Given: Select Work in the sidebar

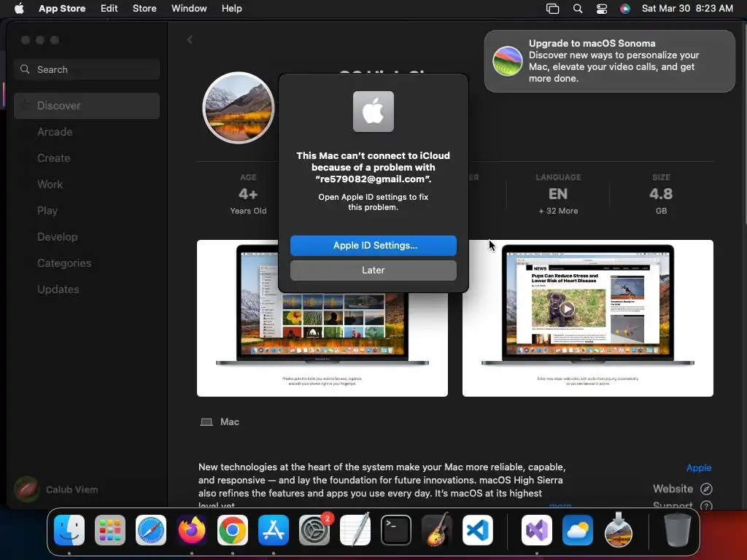Looking at the screenshot, I should coord(87,184).
